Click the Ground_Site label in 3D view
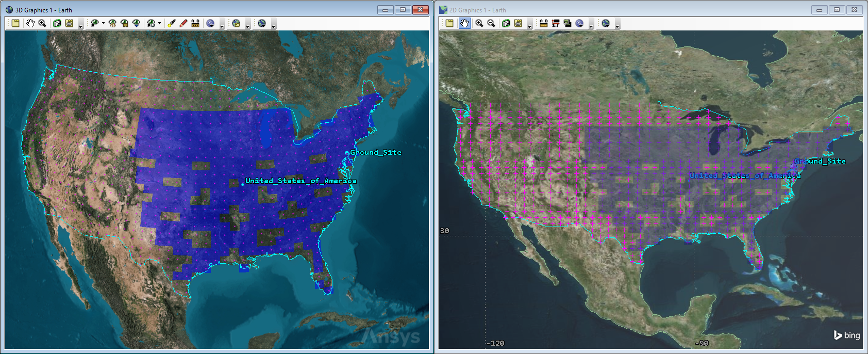 (x=375, y=152)
